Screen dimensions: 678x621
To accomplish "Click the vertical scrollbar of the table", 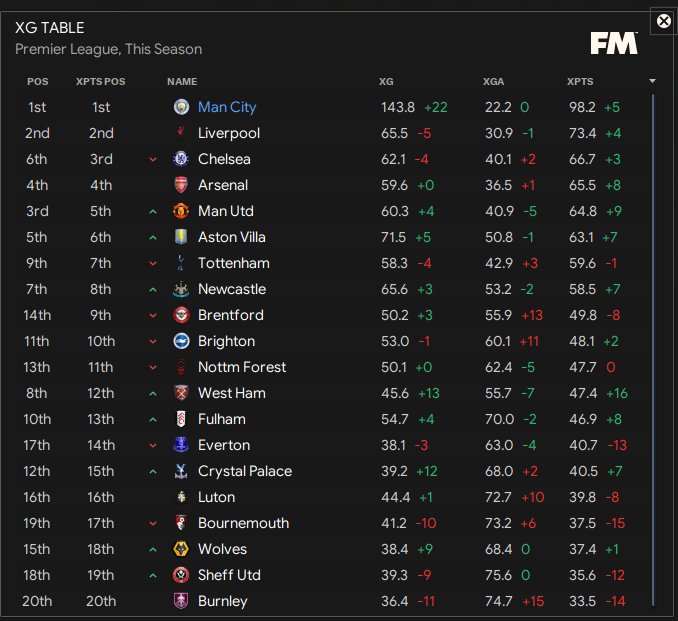I will click(655, 350).
